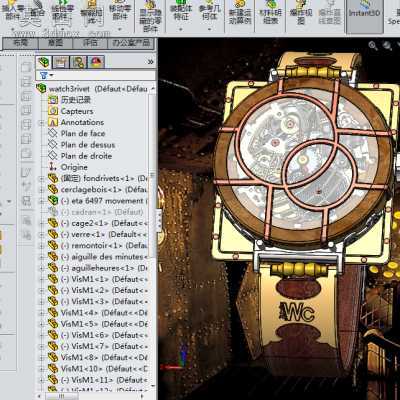Click the Smart Fasteners (智能扣件) tool
The height and width of the screenshot is (400, 400).
[91, 11]
